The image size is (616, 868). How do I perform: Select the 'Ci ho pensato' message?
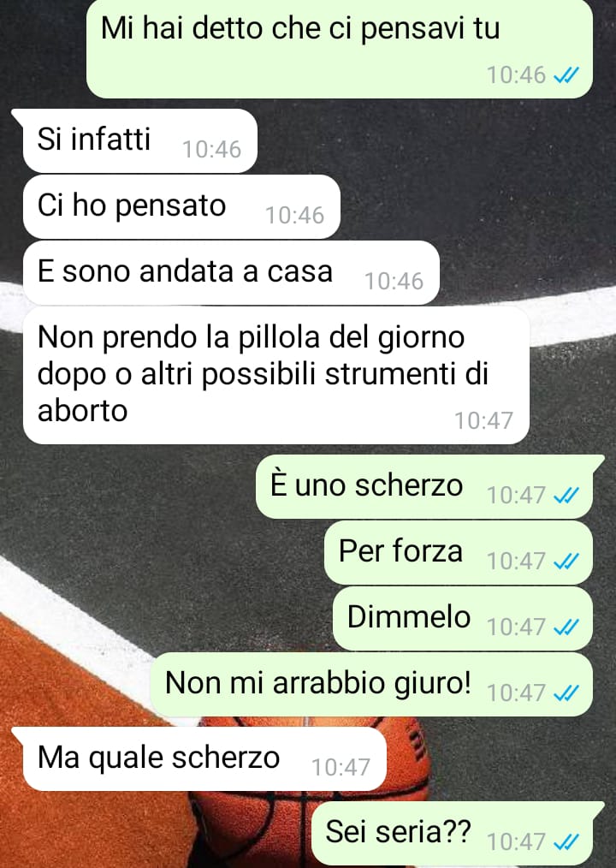(181, 206)
